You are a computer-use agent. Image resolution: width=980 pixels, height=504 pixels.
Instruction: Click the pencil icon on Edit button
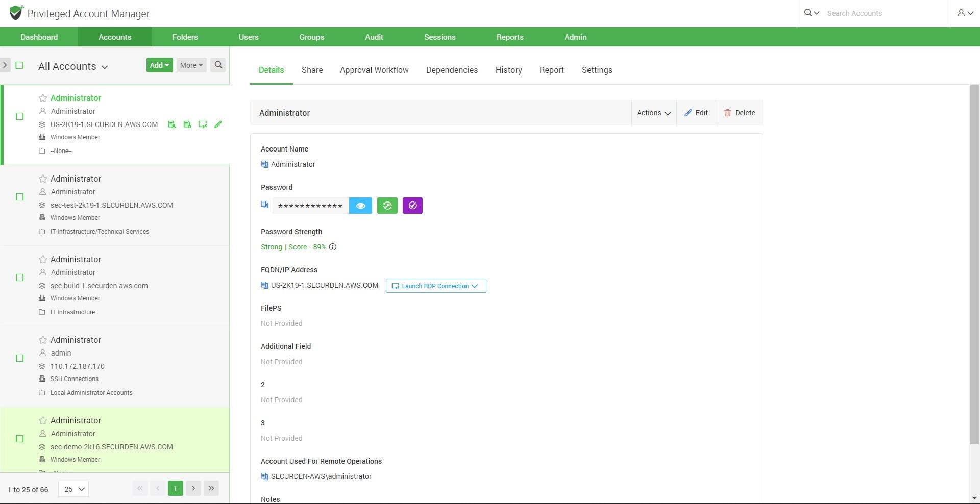[x=688, y=113]
